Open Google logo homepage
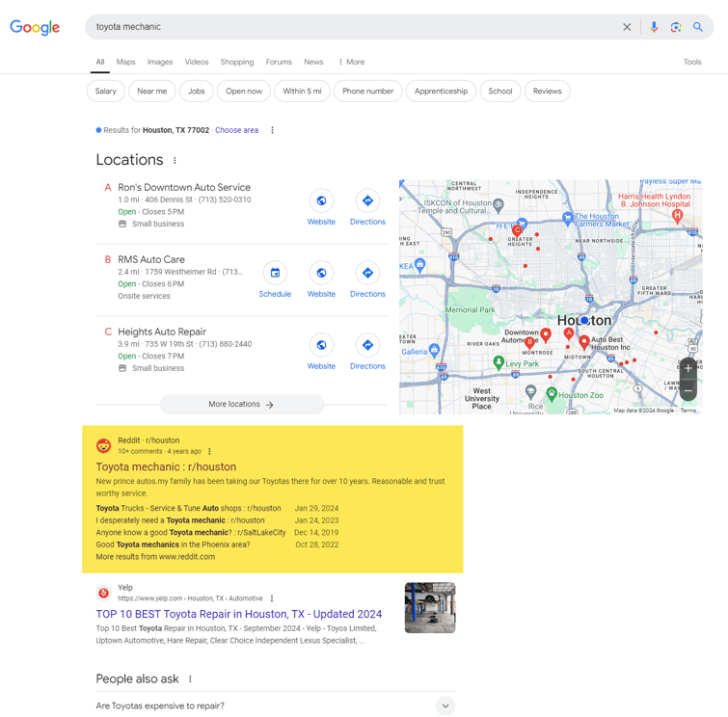This screenshot has width=728, height=717. pos(35,27)
